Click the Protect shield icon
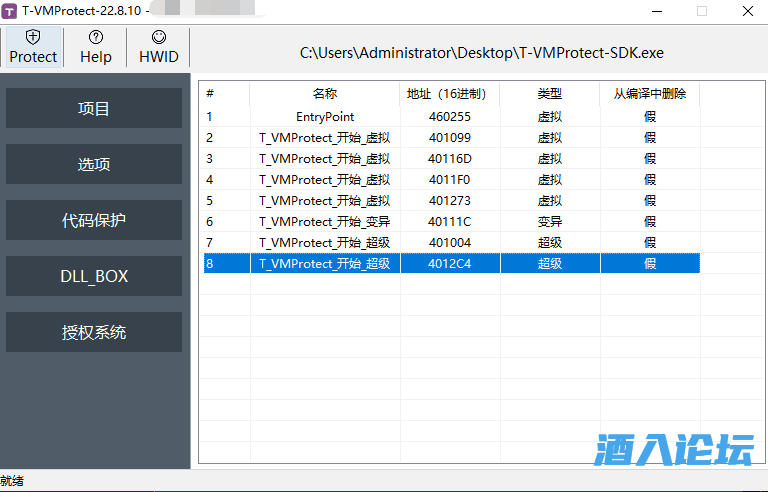Image resolution: width=768 pixels, height=492 pixels. coord(33,37)
